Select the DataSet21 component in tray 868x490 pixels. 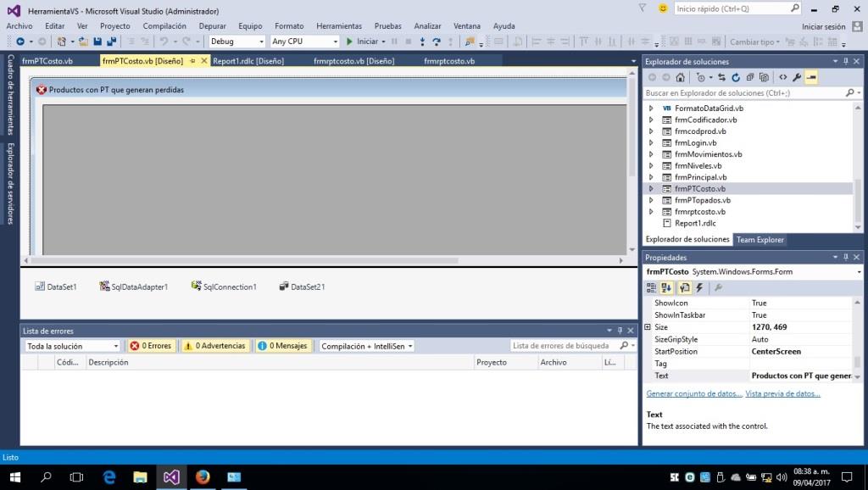pyautogui.click(x=303, y=287)
